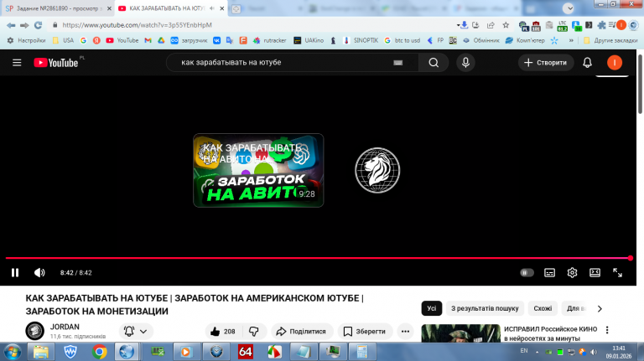Click the EN language indicator in tray
This screenshot has height=361, width=644.
click(x=524, y=351)
